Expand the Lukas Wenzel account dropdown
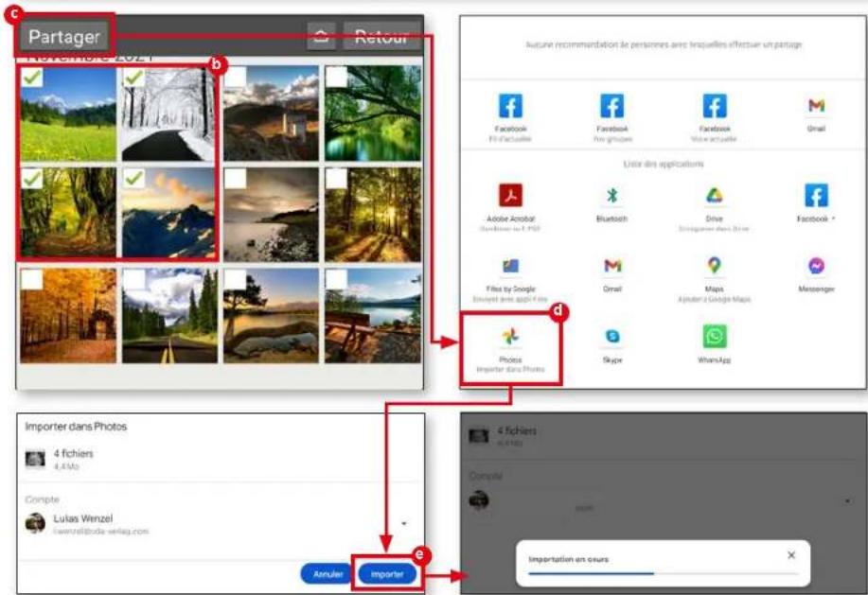This screenshot has height=595, width=868. click(x=404, y=523)
